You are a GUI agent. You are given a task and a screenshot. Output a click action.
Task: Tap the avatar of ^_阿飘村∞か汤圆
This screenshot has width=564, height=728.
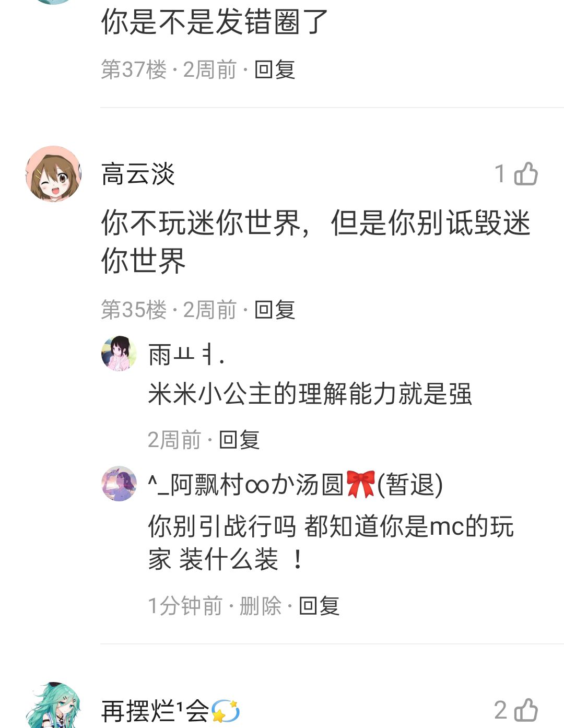pos(119,484)
